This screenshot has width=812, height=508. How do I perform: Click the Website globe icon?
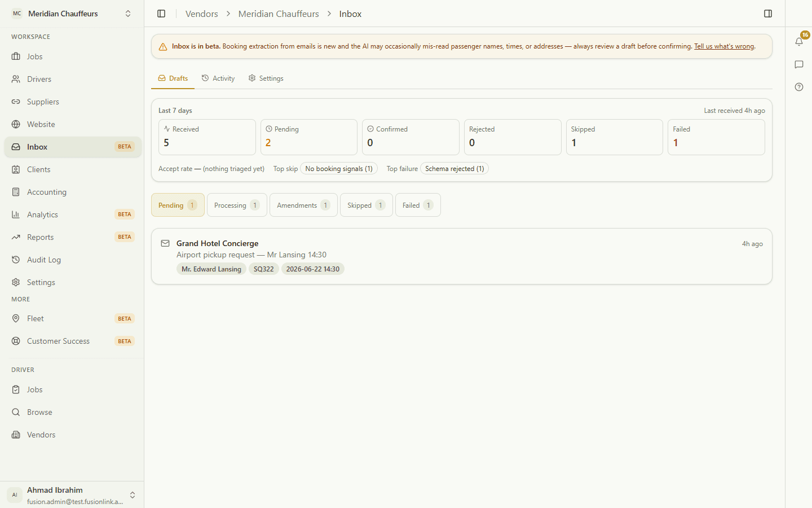tap(16, 124)
